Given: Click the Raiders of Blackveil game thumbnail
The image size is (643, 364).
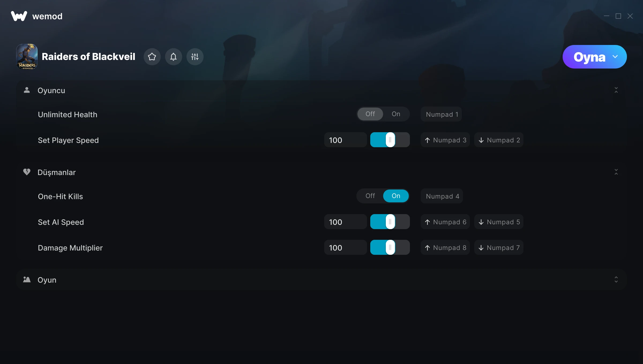Looking at the screenshot, I should (27, 57).
